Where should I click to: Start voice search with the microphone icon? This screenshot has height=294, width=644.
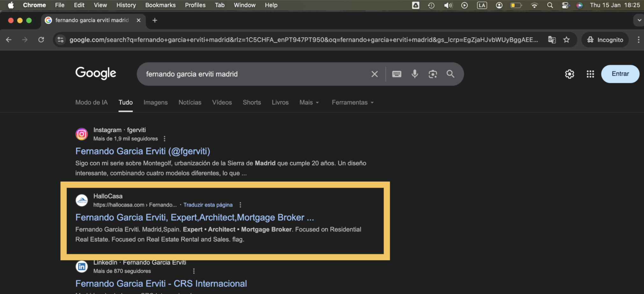[415, 74]
